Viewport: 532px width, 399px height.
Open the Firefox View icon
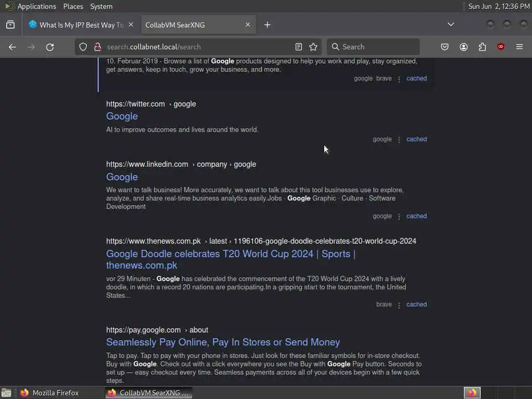click(10, 25)
